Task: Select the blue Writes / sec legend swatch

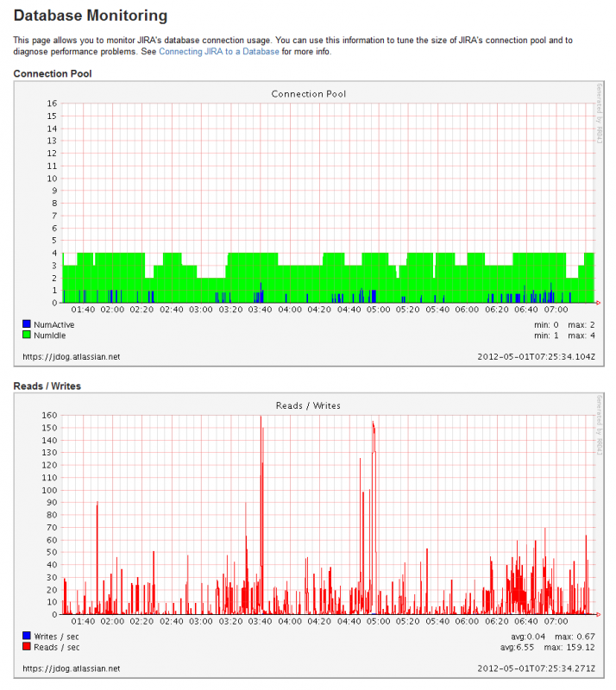Action: [x=27, y=636]
